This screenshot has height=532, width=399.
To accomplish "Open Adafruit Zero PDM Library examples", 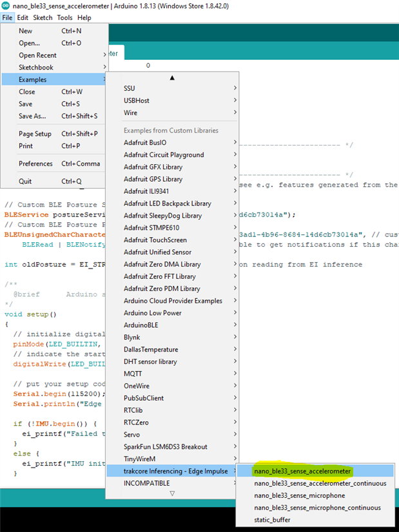I will point(172,289).
